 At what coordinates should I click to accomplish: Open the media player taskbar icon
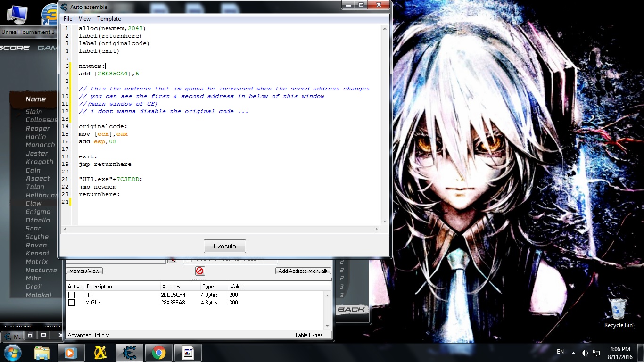[71, 353]
